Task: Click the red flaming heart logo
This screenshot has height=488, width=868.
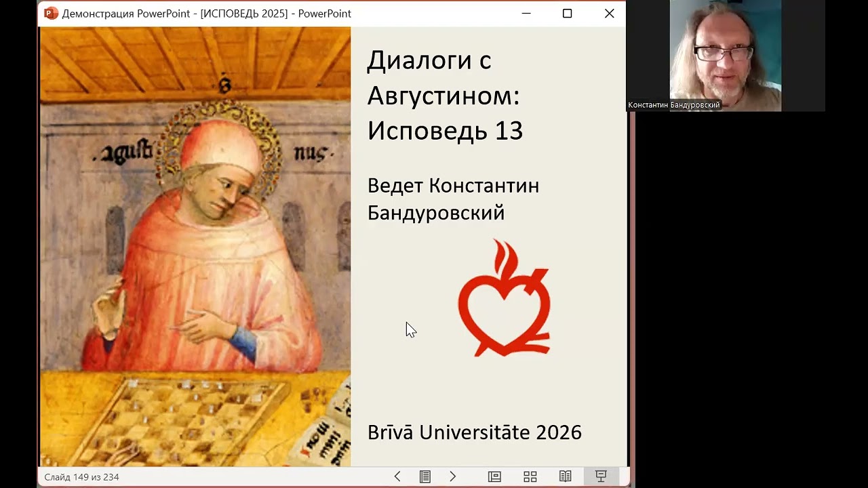Action: tap(505, 298)
